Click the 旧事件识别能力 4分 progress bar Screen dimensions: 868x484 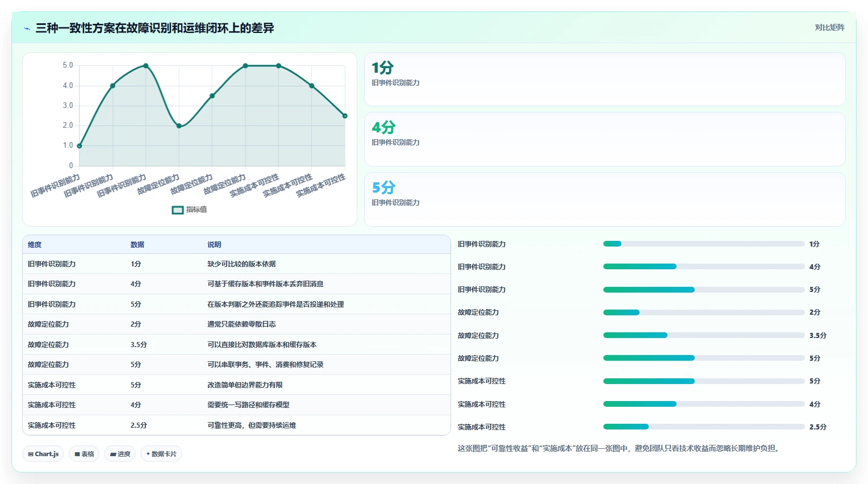click(704, 266)
